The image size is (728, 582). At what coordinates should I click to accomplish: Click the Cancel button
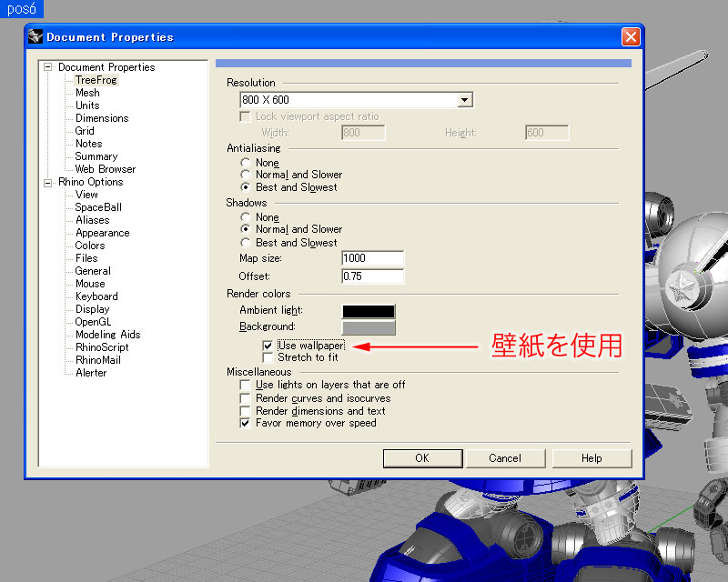(505, 458)
